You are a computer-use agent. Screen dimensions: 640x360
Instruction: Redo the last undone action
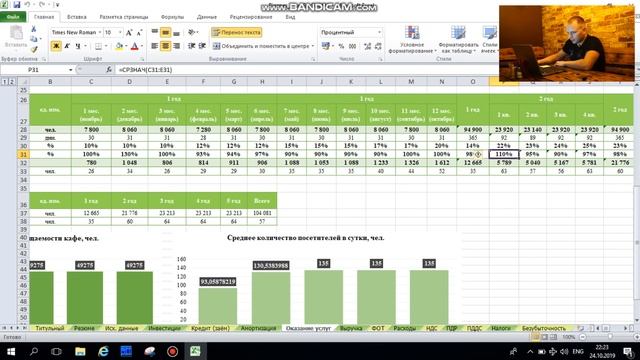42,4
